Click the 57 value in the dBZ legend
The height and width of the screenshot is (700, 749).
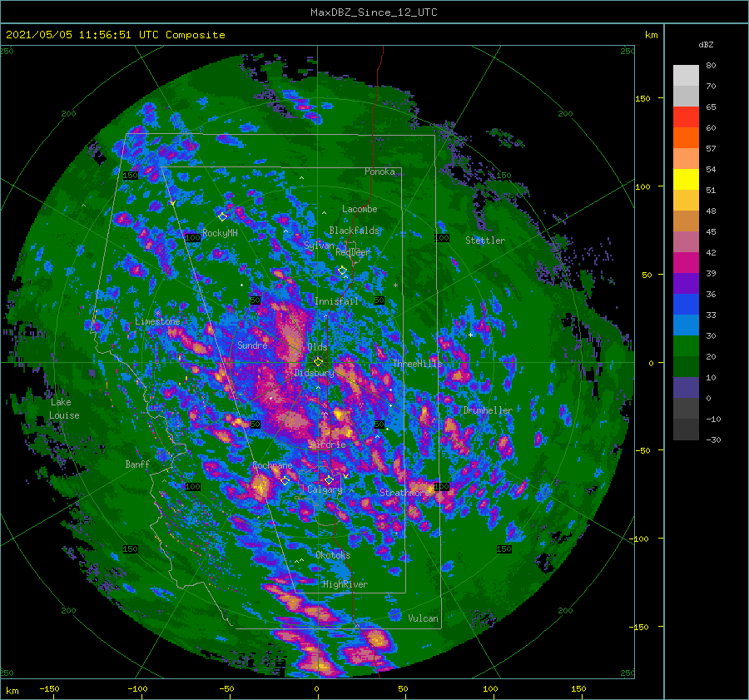point(711,149)
